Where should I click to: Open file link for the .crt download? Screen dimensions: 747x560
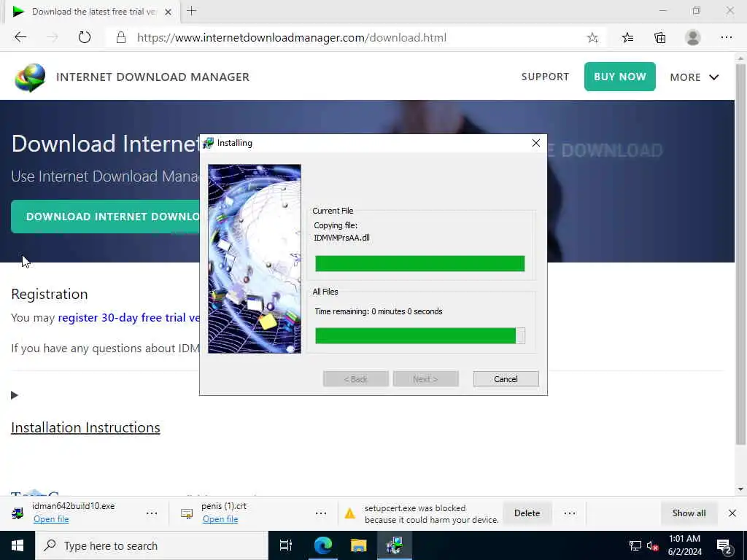click(x=220, y=519)
